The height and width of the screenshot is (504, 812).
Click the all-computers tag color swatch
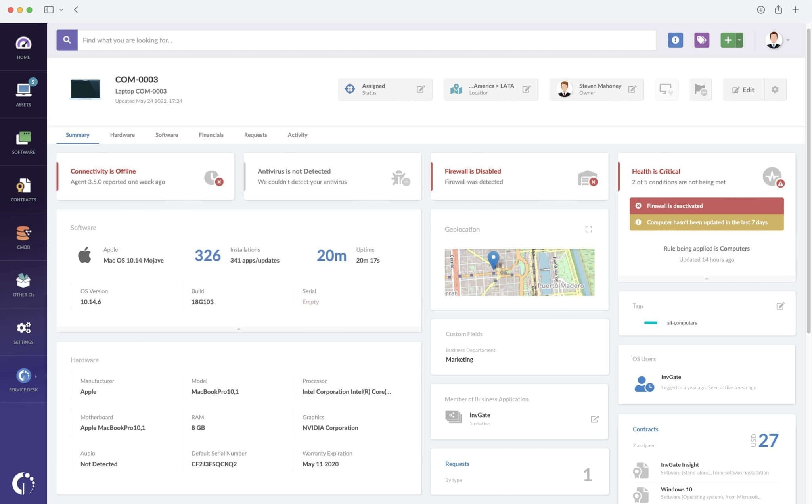(x=651, y=322)
